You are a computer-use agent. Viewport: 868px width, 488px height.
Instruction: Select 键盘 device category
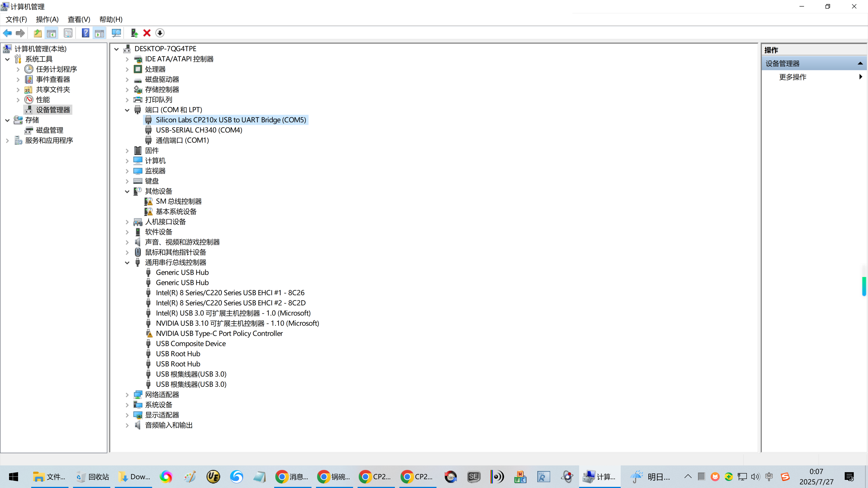pyautogui.click(x=152, y=181)
